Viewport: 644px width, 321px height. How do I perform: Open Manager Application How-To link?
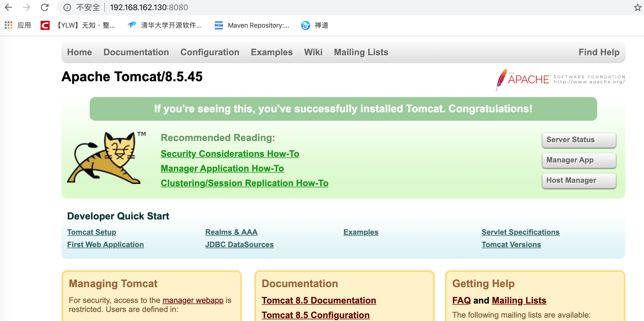222,168
